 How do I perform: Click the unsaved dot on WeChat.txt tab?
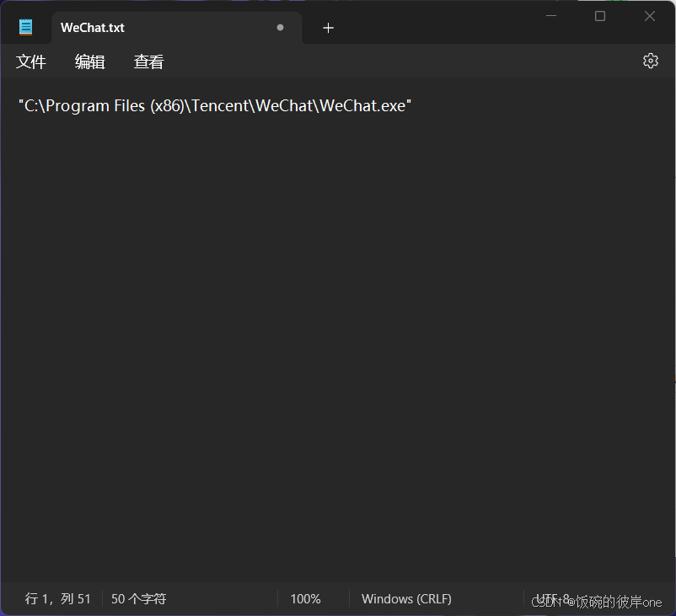[x=280, y=28]
